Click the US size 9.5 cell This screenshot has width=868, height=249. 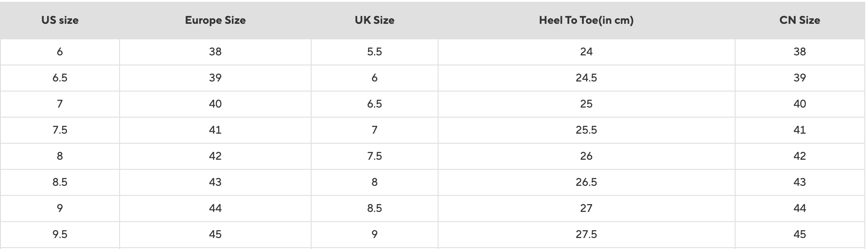point(60,234)
